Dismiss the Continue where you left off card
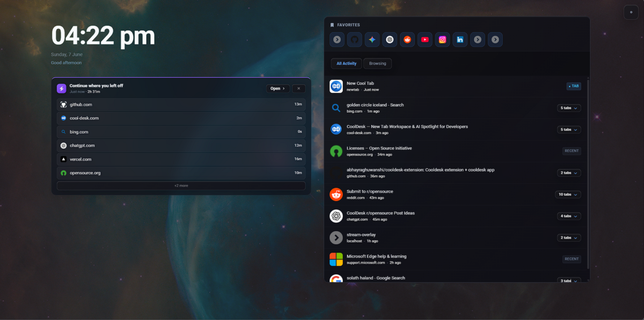This screenshot has height=320, width=644. tap(299, 88)
